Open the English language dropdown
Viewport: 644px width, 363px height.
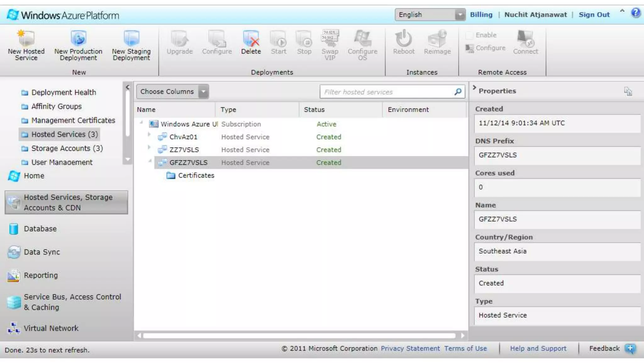[460, 15]
